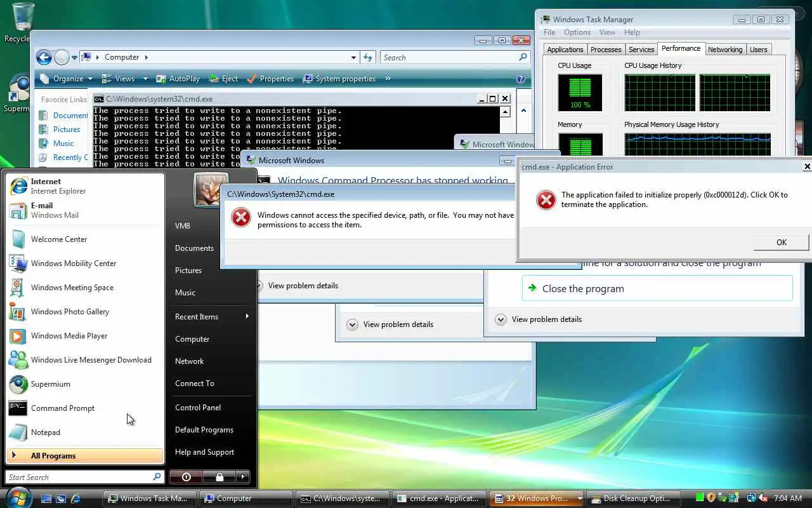
Task: Open Notepad from the Start menu
Action: click(85, 432)
